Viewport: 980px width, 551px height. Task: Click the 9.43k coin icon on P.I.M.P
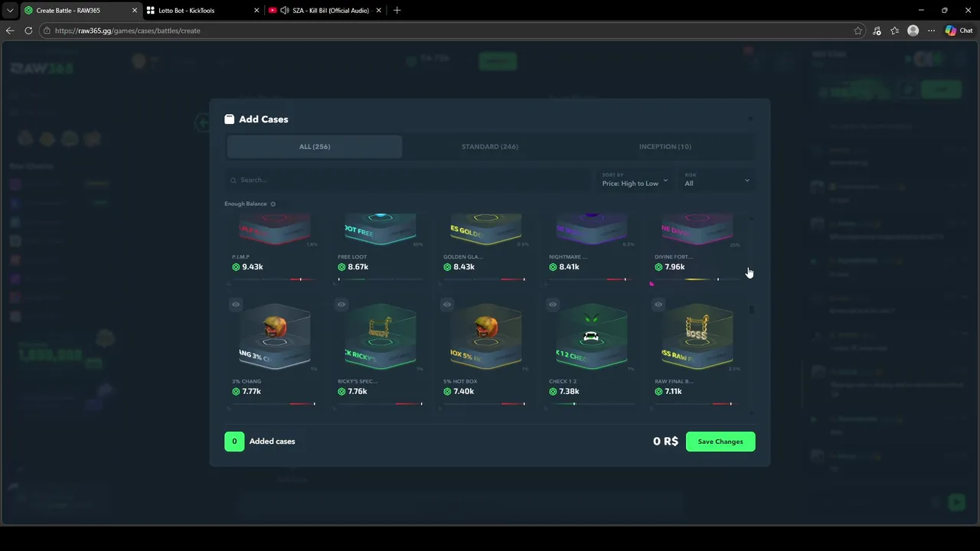[x=237, y=267]
